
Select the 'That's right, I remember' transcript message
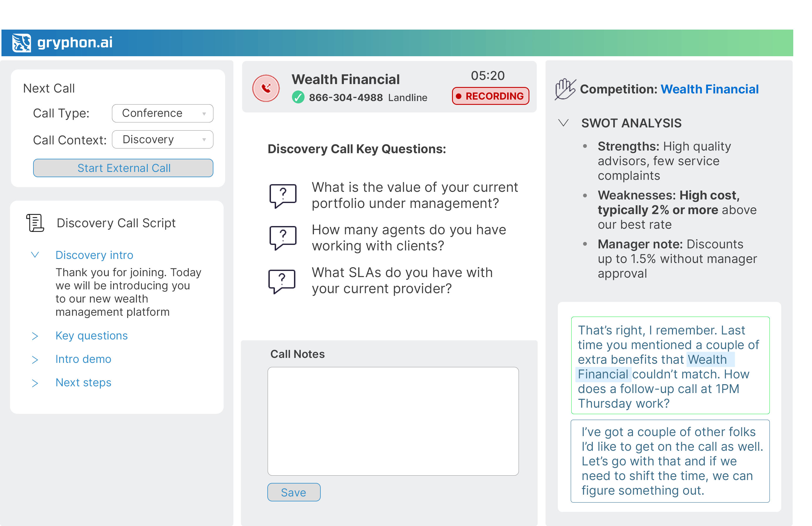[x=670, y=365]
